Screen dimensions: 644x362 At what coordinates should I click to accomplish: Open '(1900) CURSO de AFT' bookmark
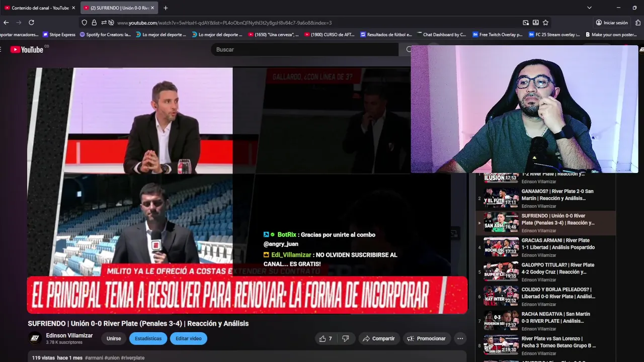tap(329, 35)
